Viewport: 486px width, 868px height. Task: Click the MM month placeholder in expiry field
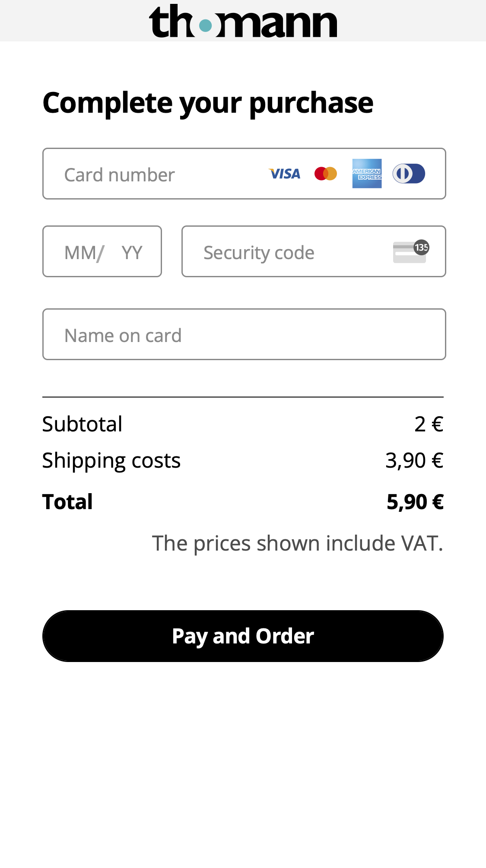pyautogui.click(x=82, y=253)
